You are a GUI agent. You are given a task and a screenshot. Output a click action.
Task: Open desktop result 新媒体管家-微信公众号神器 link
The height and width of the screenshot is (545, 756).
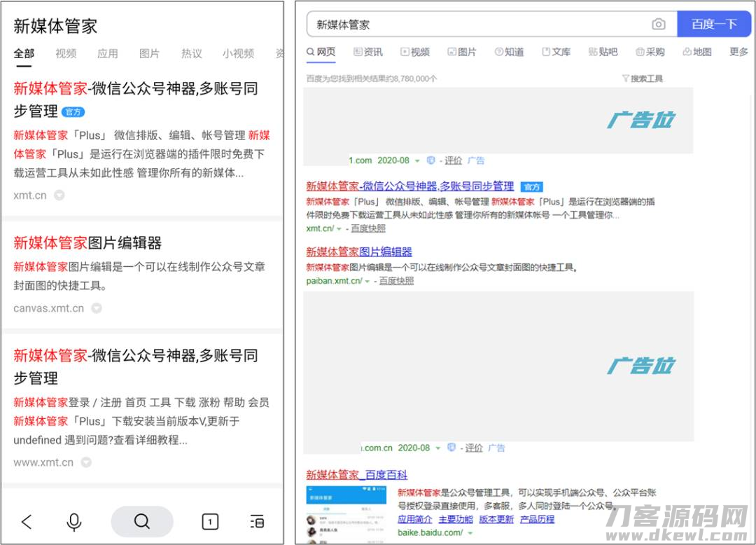pos(409,186)
